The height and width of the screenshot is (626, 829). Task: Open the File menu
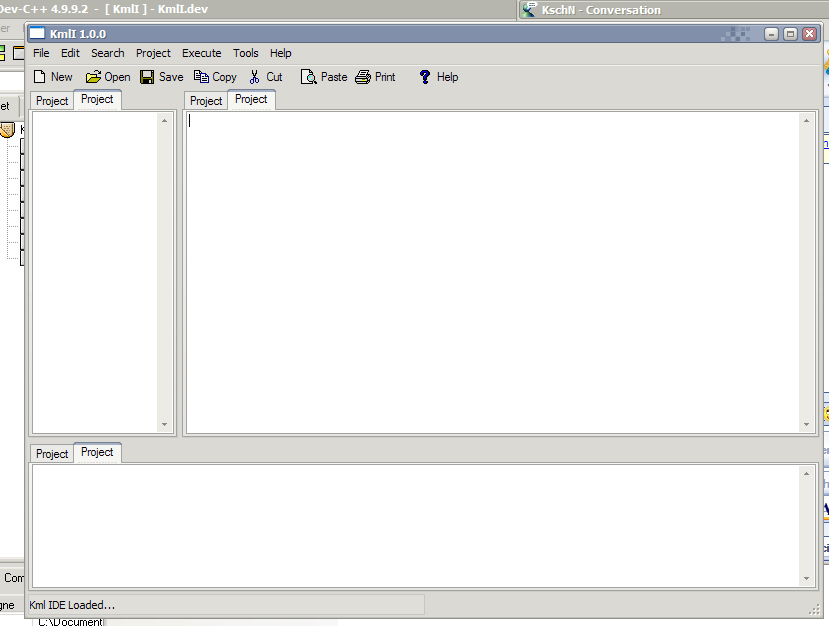pos(41,53)
